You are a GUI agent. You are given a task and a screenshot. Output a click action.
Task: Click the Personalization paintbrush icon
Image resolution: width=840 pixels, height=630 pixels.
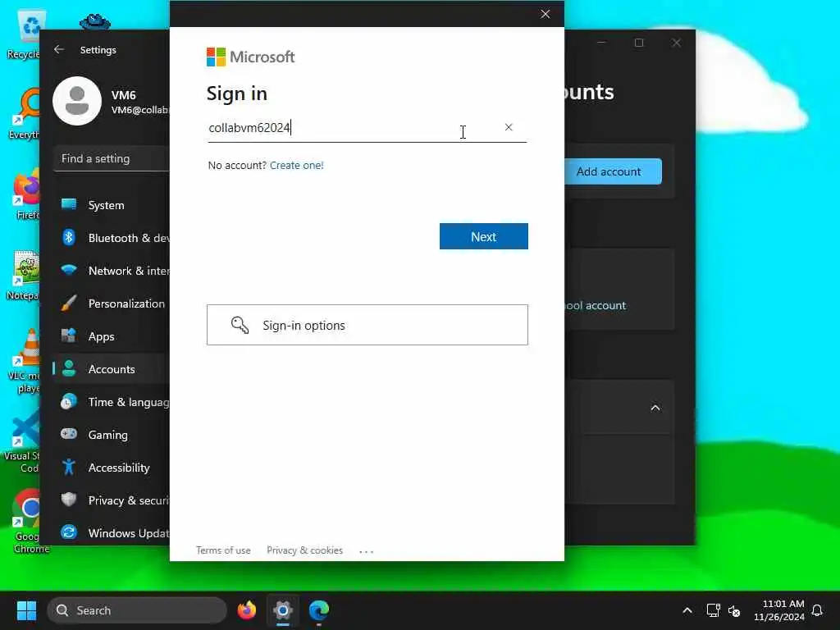coord(69,303)
